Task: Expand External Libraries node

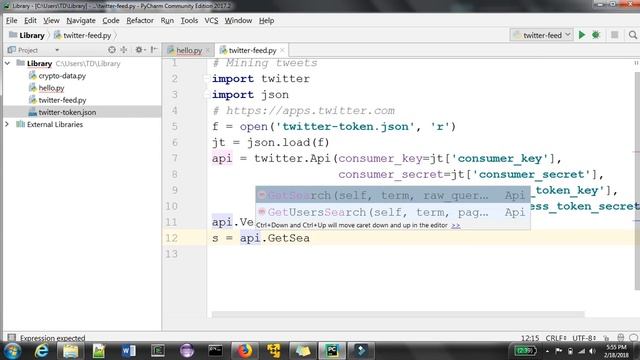Action: [x=7, y=124]
